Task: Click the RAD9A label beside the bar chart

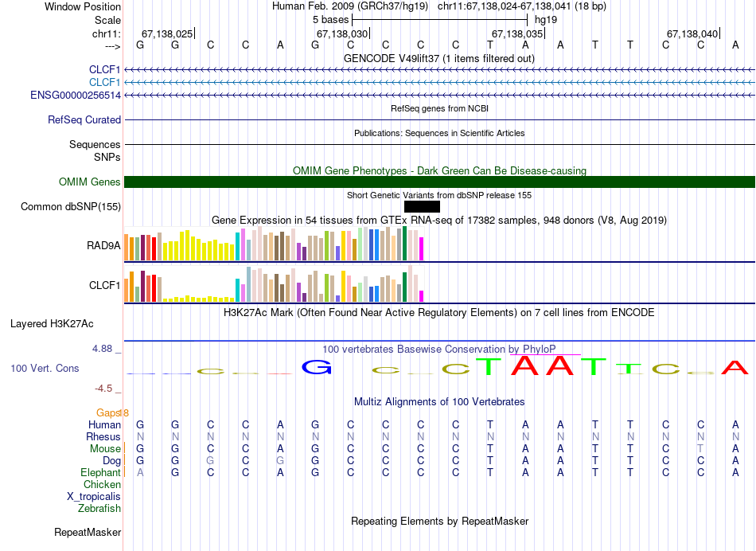Action: (x=103, y=245)
